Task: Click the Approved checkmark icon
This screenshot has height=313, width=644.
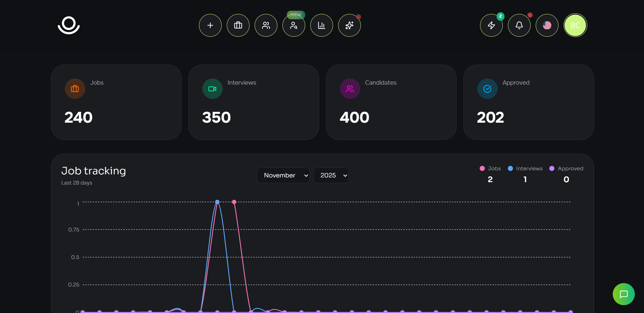Action: tap(487, 89)
